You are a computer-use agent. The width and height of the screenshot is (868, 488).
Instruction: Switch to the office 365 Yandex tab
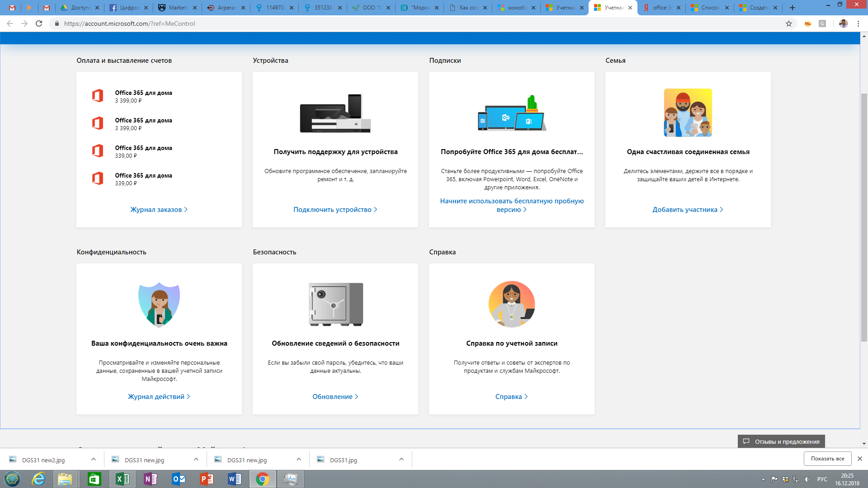pyautogui.click(x=661, y=8)
